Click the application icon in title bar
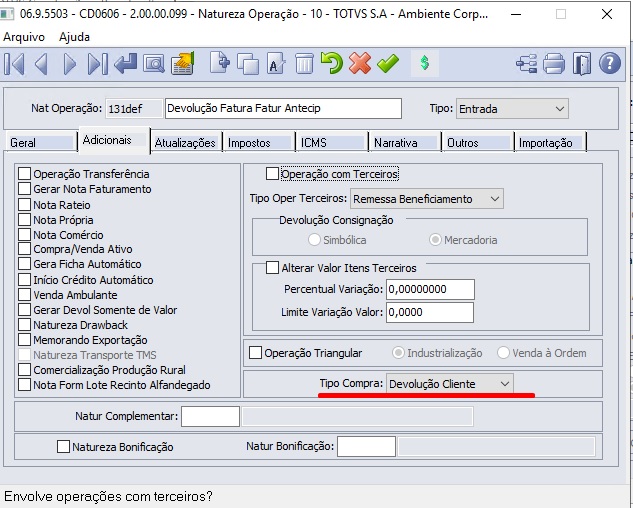The height and width of the screenshot is (508, 633). 7,14
